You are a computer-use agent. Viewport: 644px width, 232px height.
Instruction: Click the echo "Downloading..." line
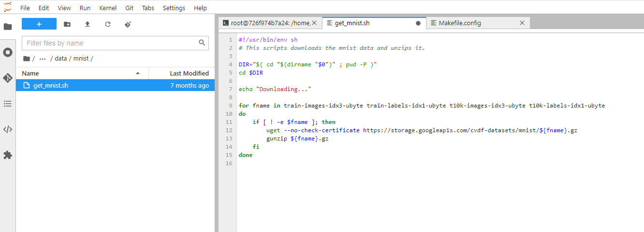click(x=275, y=89)
